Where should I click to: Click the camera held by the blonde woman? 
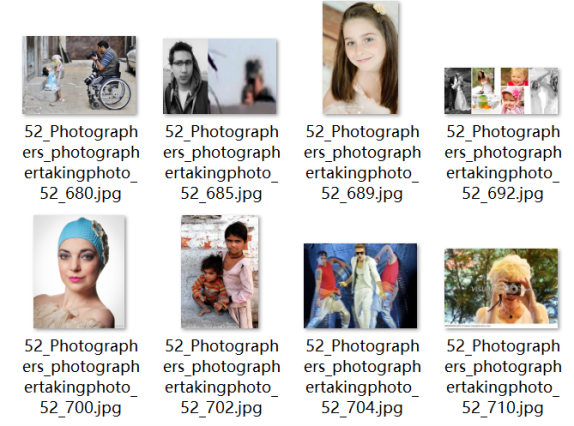pyautogui.click(x=509, y=289)
